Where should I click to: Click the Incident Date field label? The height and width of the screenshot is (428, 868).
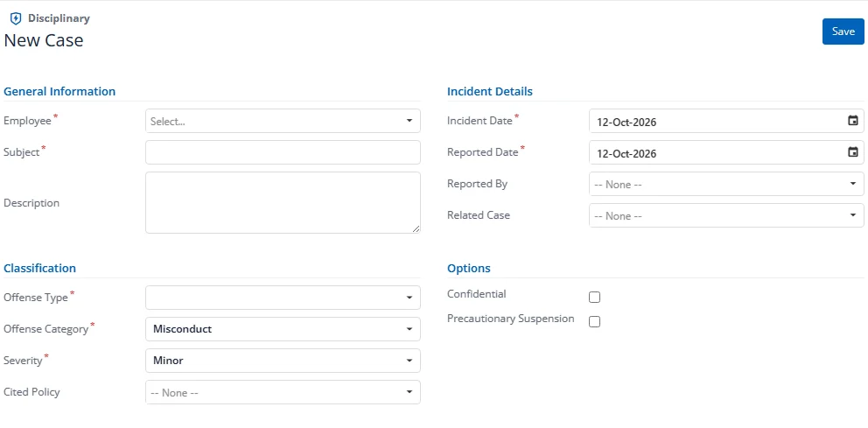(480, 121)
